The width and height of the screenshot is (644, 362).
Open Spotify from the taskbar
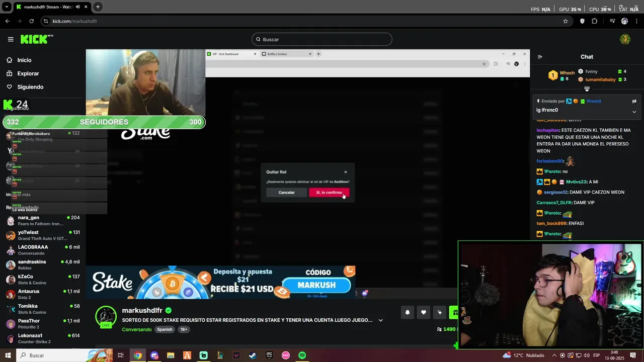[302, 355]
